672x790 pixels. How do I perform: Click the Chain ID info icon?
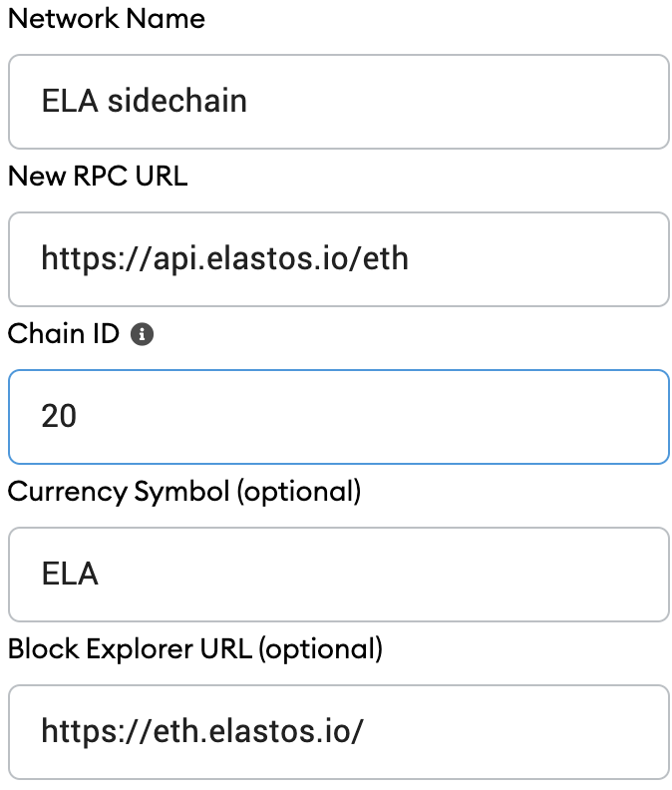(x=143, y=335)
